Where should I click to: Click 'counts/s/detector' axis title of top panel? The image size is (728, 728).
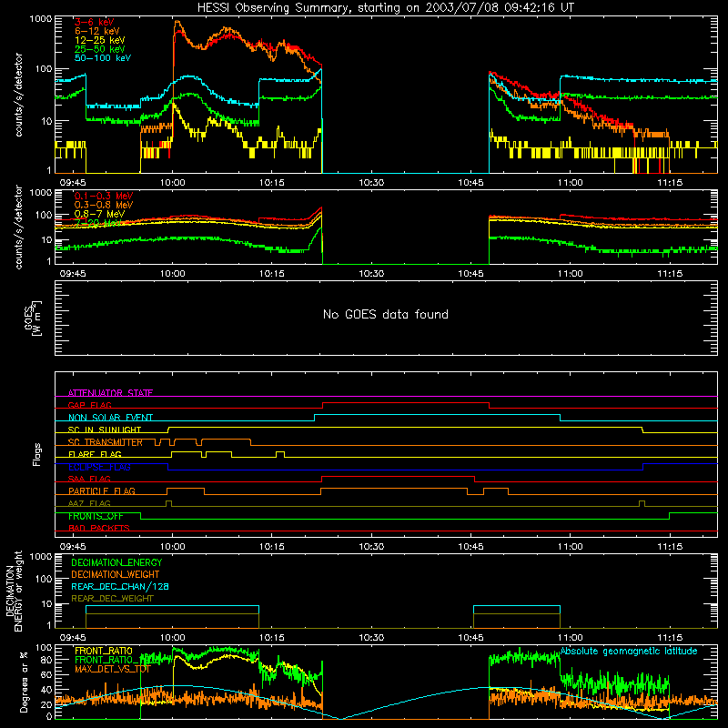click(x=18, y=95)
